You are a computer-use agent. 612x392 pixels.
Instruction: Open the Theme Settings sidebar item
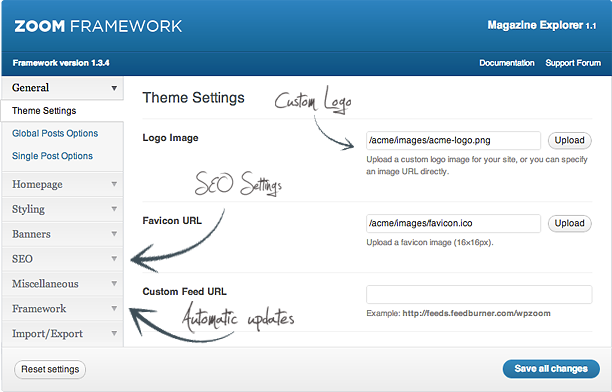point(62,110)
